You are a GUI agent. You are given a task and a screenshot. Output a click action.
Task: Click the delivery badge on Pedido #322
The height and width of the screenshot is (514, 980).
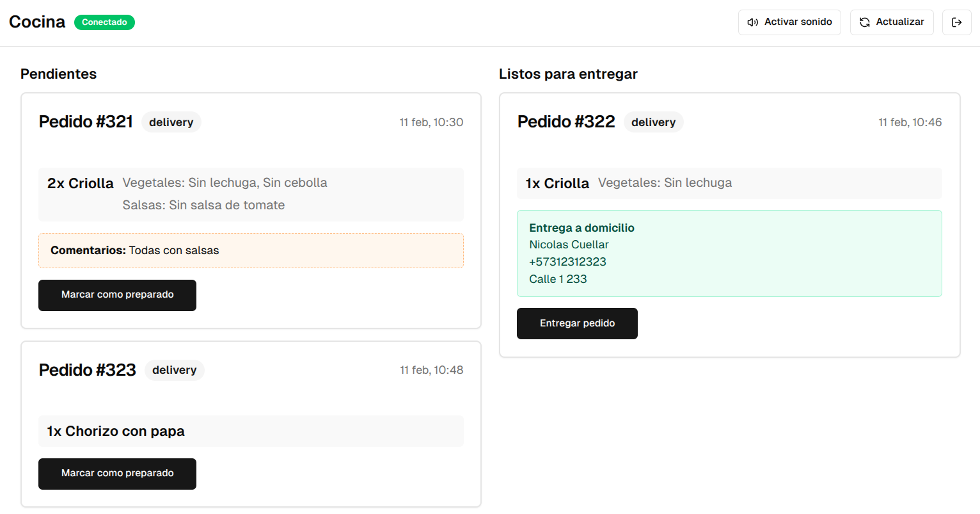tap(653, 122)
